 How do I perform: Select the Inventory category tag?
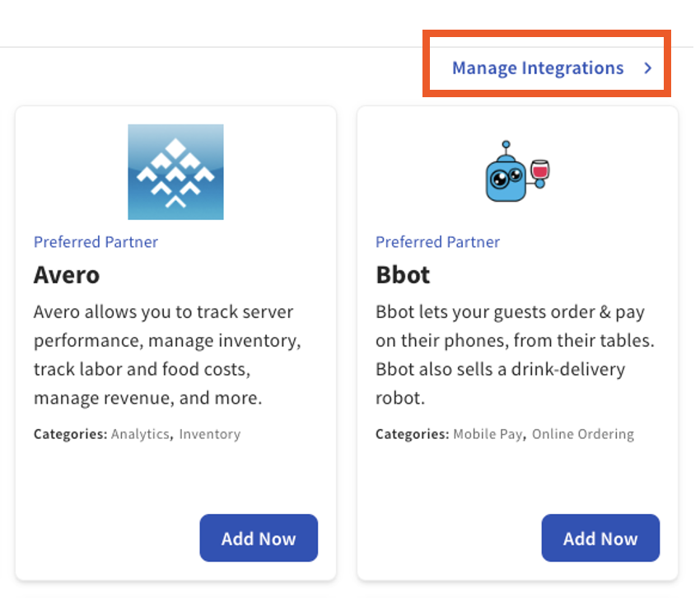(x=209, y=433)
